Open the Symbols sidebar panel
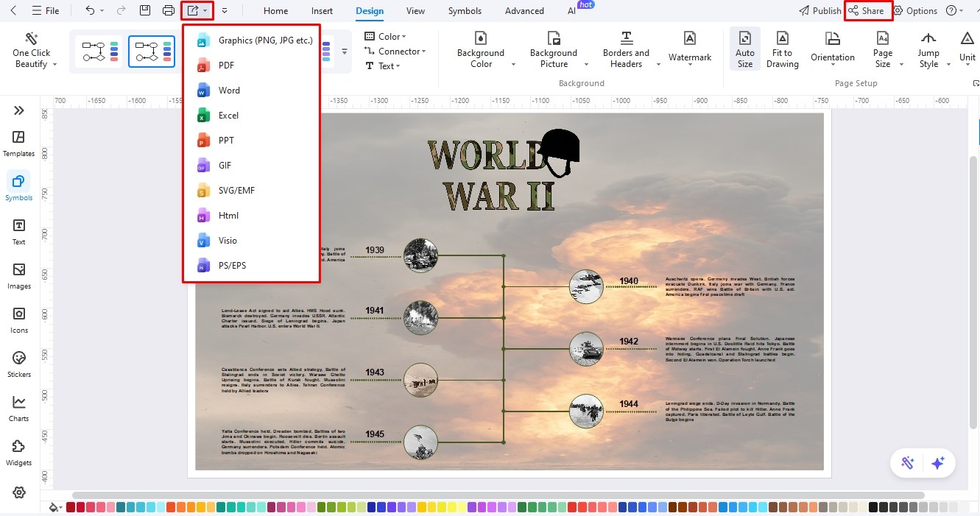 (x=19, y=187)
